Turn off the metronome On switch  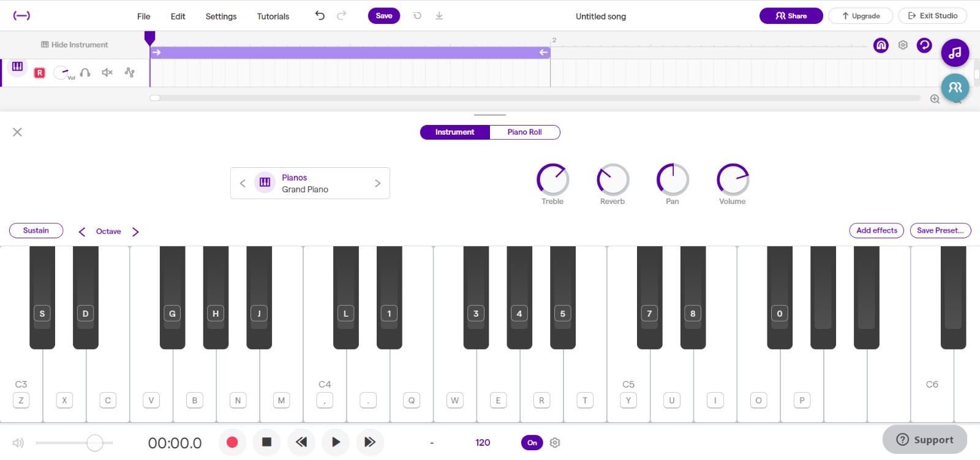(532, 442)
